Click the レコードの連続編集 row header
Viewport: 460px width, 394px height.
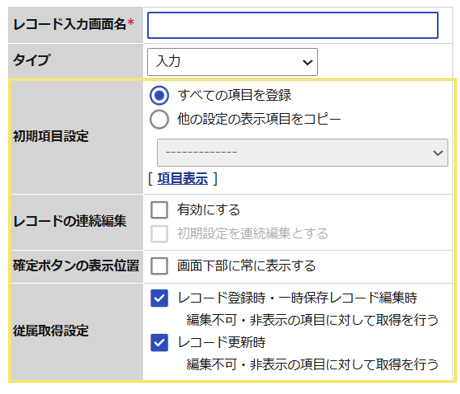69,221
